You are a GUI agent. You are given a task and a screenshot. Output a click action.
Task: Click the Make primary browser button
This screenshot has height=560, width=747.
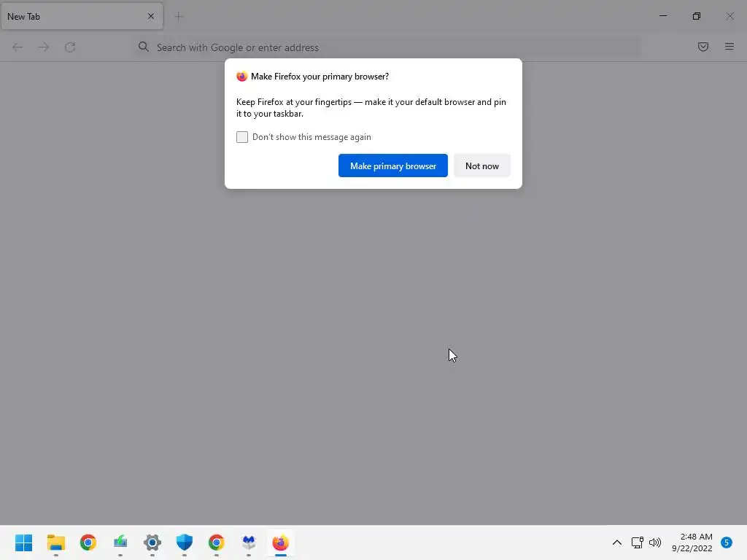click(x=392, y=166)
